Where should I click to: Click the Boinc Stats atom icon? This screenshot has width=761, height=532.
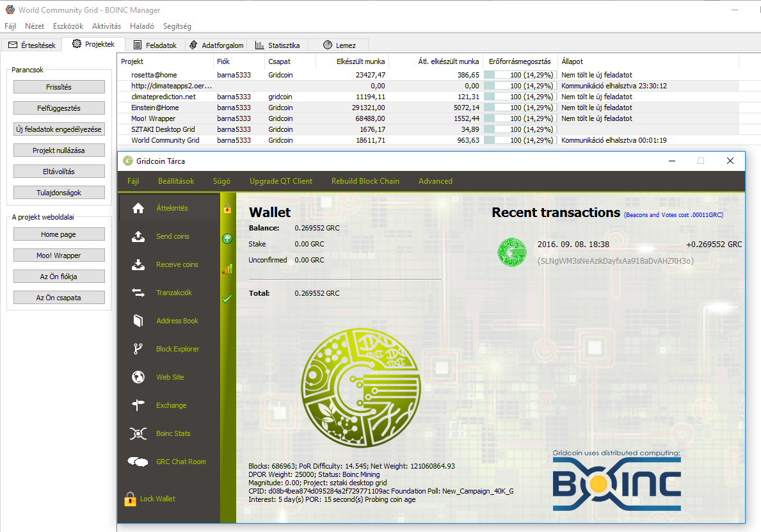click(x=138, y=433)
